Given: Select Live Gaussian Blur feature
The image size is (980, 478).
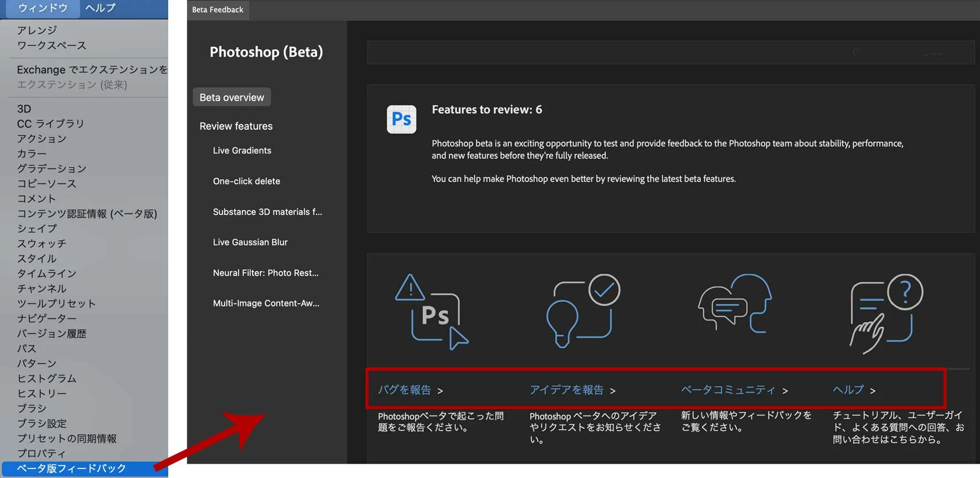Looking at the screenshot, I should pyautogui.click(x=250, y=242).
